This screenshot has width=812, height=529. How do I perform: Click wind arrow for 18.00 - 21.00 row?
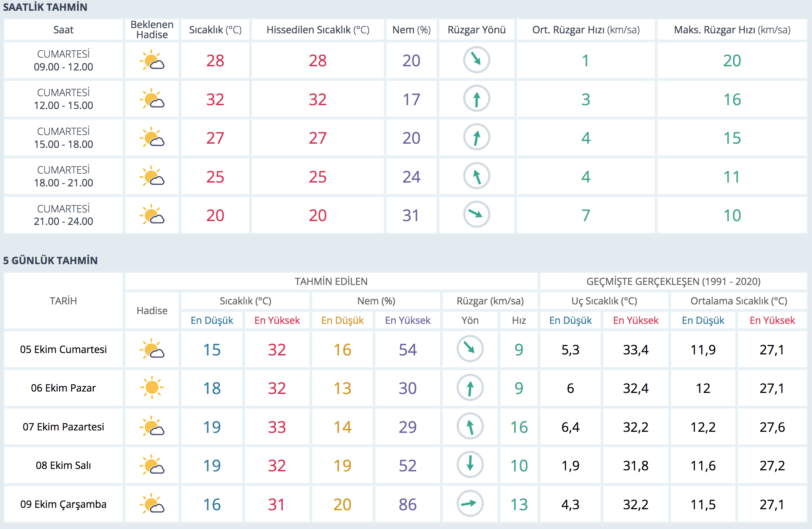(x=476, y=176)
